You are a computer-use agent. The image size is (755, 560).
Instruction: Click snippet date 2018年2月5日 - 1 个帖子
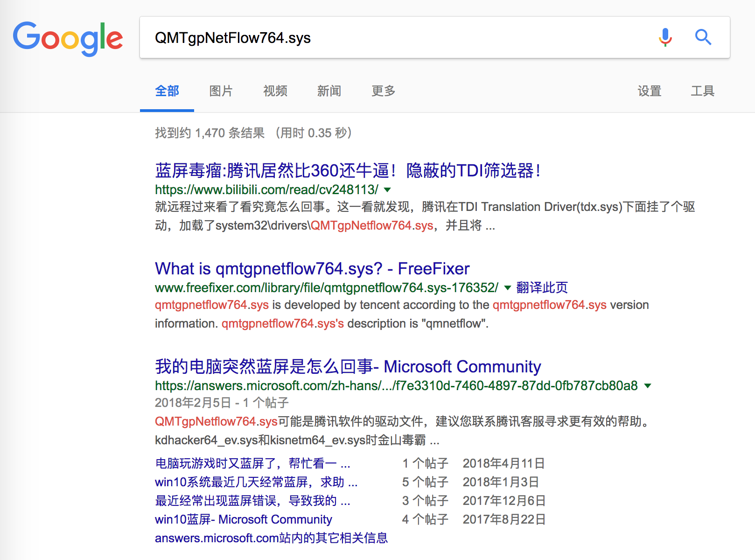(x=222, y=403)
